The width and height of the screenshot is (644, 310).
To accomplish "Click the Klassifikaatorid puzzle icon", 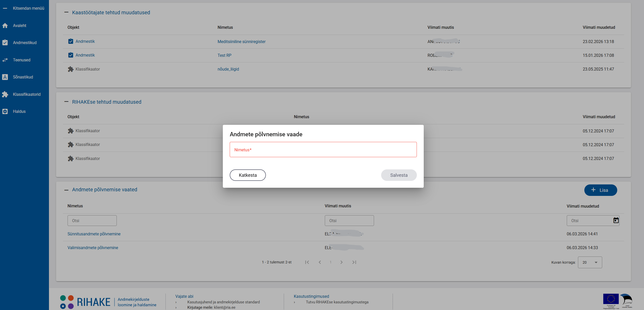I will [x=5, y=94].
